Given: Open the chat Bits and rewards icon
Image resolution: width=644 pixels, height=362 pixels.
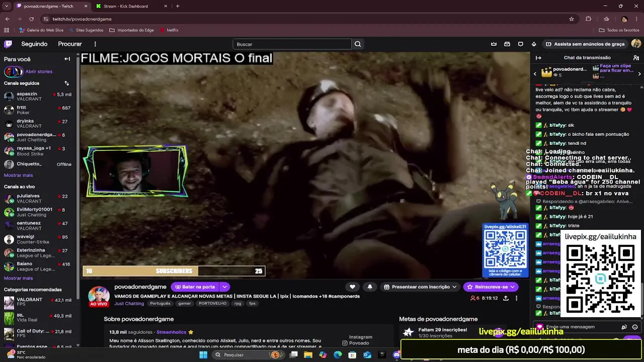Looking at the screenshot, I should (624, 327).
